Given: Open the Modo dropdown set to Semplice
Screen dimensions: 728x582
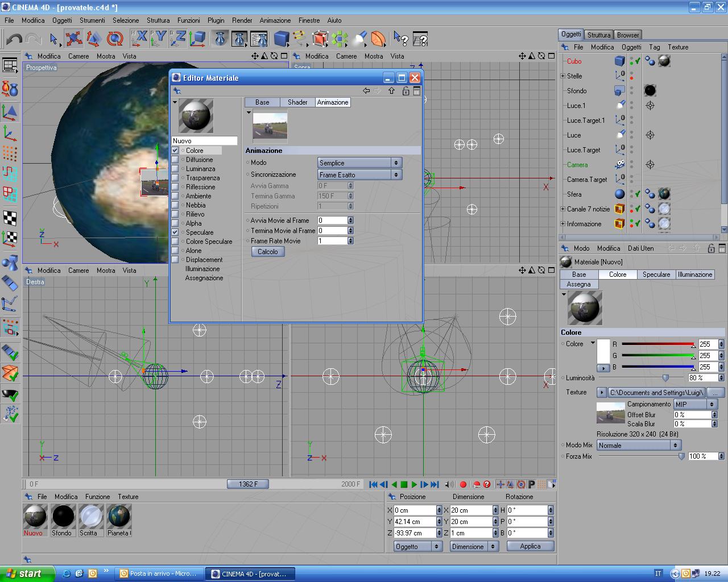Looking at the screenshot, I should pos(359,163).
